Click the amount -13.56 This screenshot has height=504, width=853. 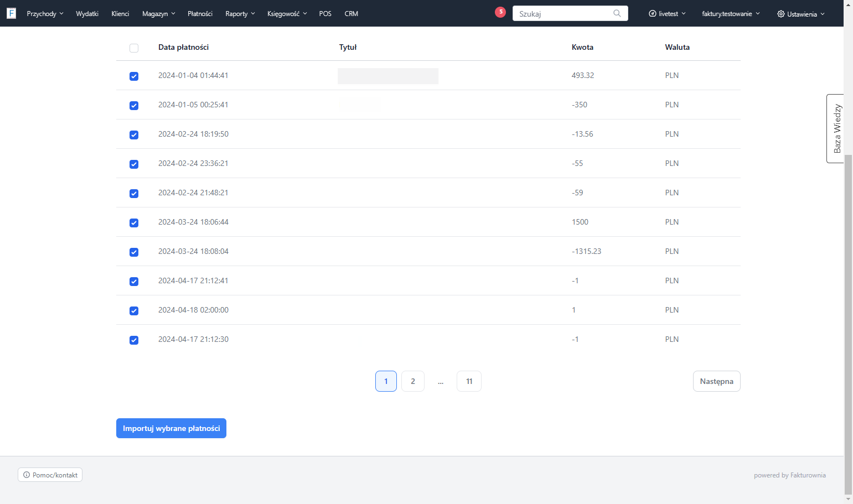pos(582,134)
